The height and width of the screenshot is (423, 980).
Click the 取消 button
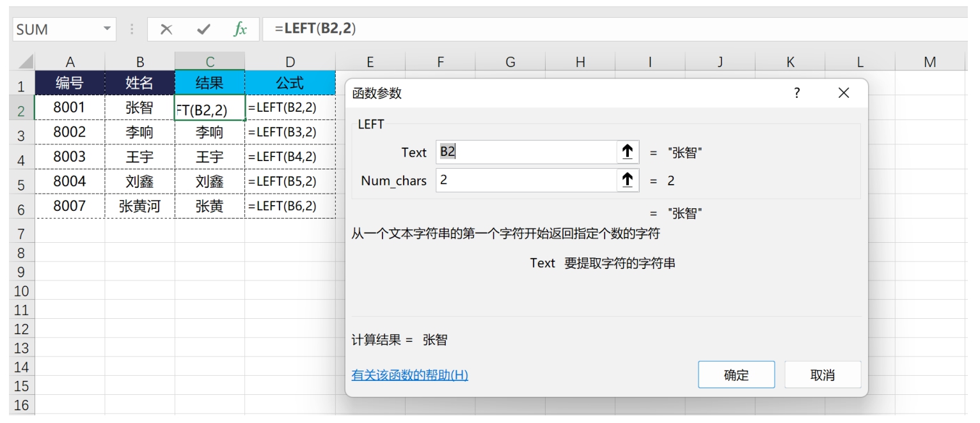coord(822,375)
